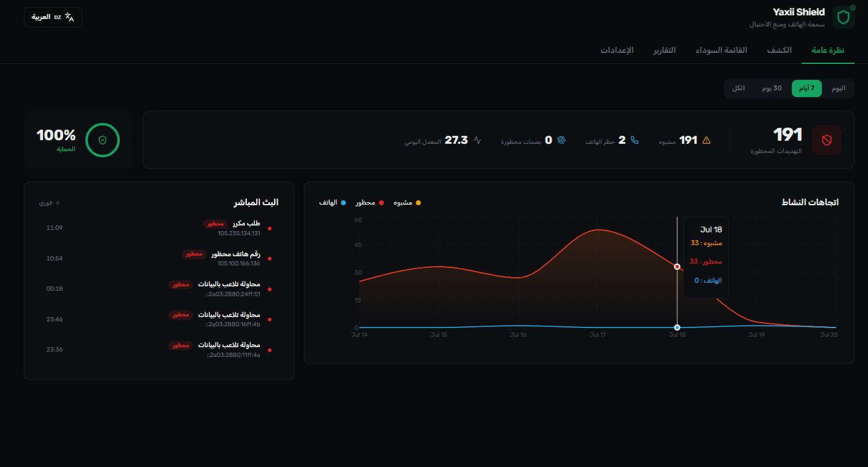Click the red blocked threats shield icon

pos(826,140)
